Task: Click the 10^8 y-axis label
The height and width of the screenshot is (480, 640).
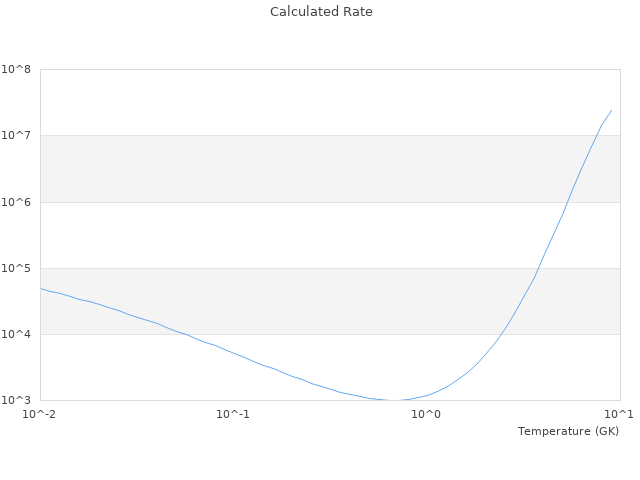Action: tap(16, 69)
